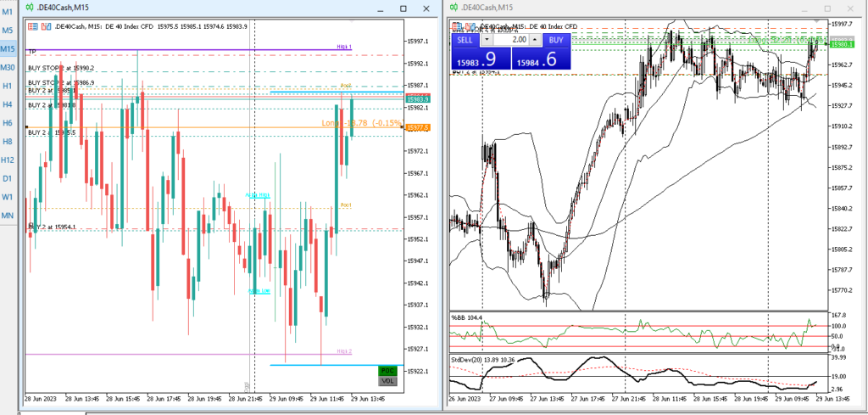Image resolution: width=868 pixels, height=415 pixels.
Task: Decrease the trade volume with down arrow
Action: click(x=486, y=40)
